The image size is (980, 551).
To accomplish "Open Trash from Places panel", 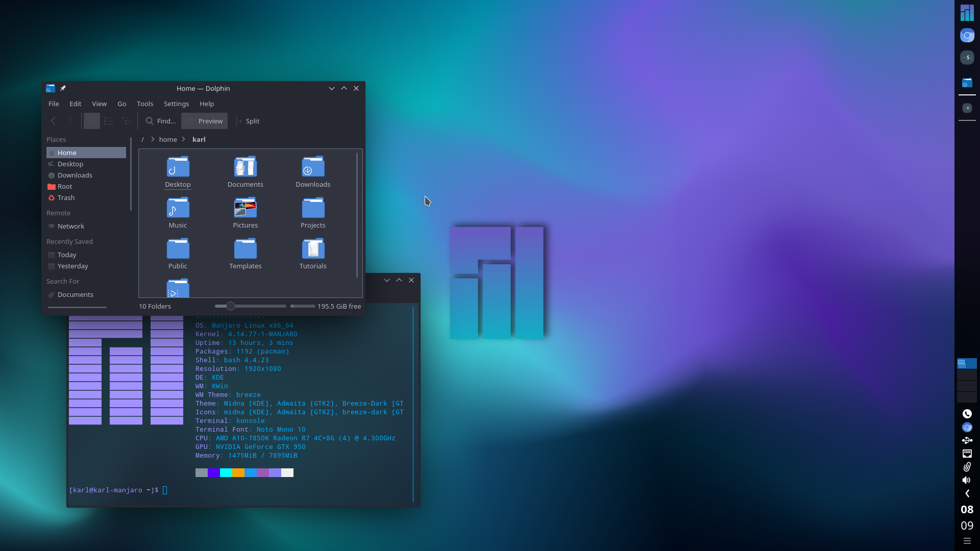I will [86, 197].
